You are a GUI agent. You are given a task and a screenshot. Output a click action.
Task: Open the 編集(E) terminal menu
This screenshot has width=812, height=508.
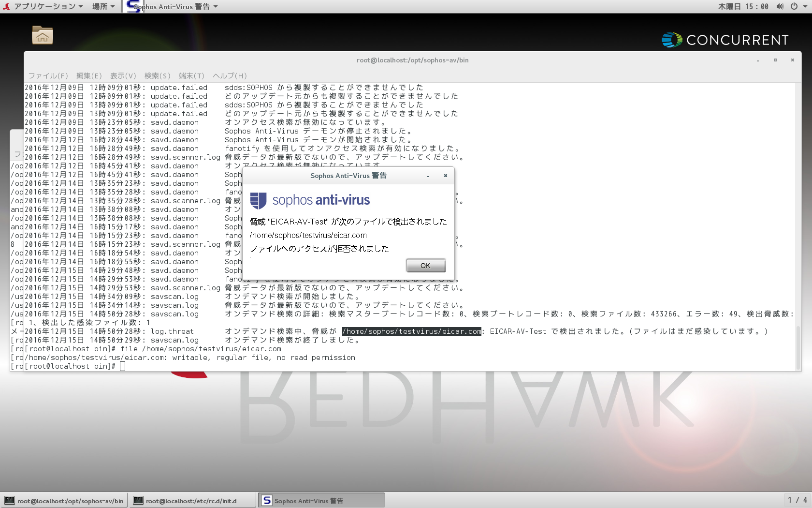coord(89,75)
